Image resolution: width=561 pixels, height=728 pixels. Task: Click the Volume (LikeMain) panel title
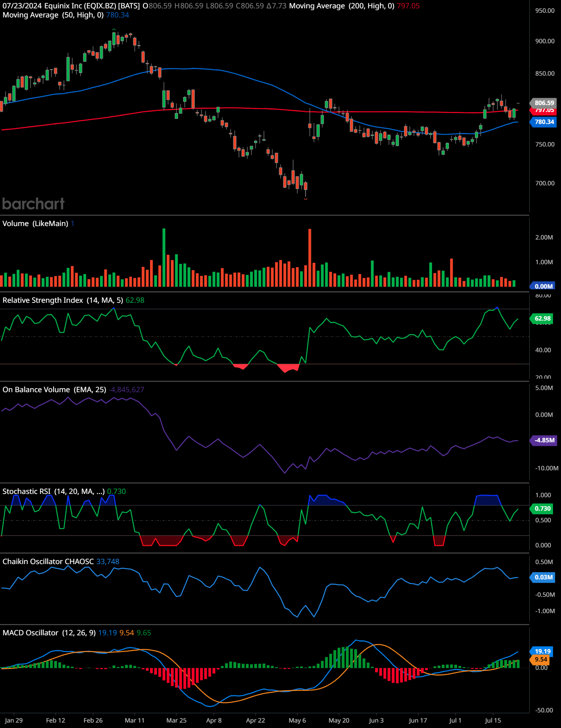pos(35,224)
